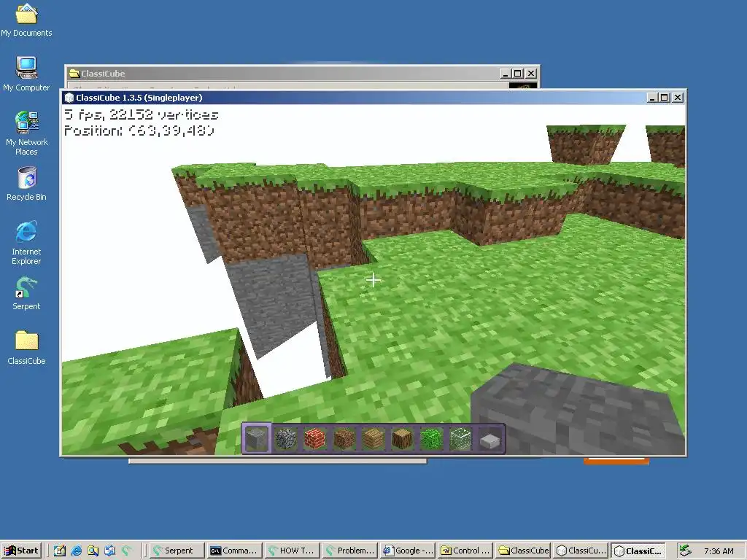Minimize the ClassiCube game window
Viewport: 747px width, 560px height.
[652, 98]
